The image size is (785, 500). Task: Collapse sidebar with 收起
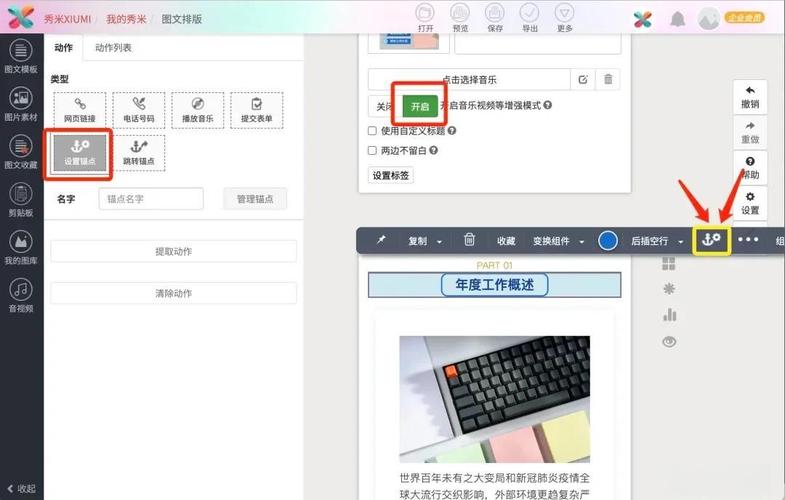tap(21, 488)
